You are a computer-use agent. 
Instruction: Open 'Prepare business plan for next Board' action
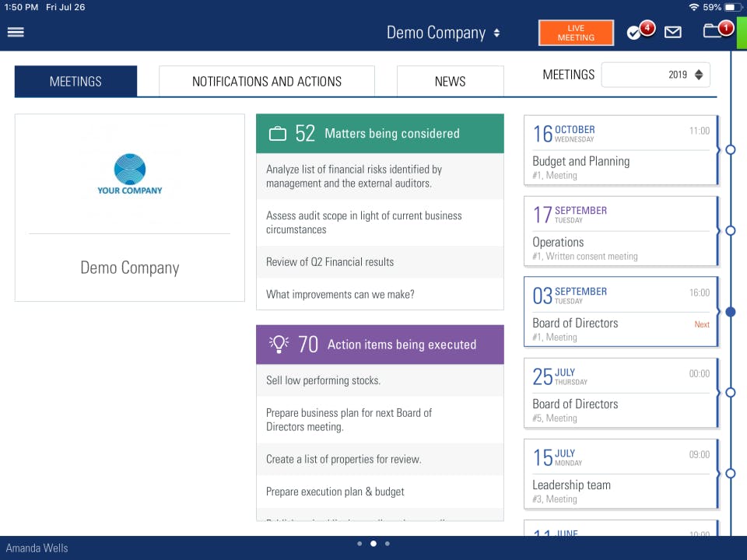point(380,419)
